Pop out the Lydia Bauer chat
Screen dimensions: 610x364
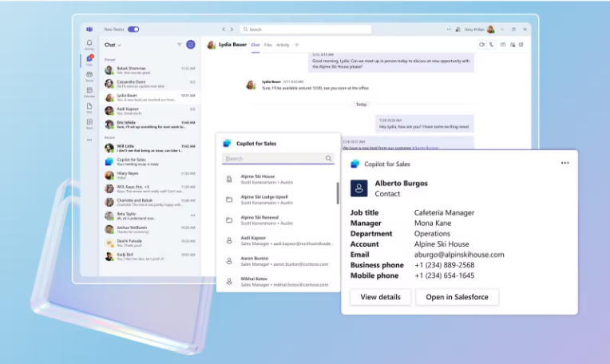click(x=521, y=45)
